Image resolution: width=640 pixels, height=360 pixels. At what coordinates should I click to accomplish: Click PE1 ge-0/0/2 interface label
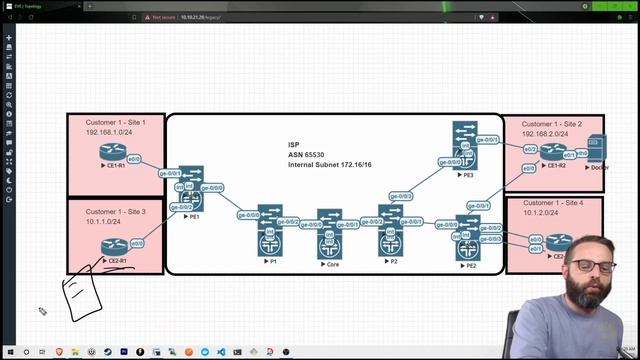click(181, 207)
